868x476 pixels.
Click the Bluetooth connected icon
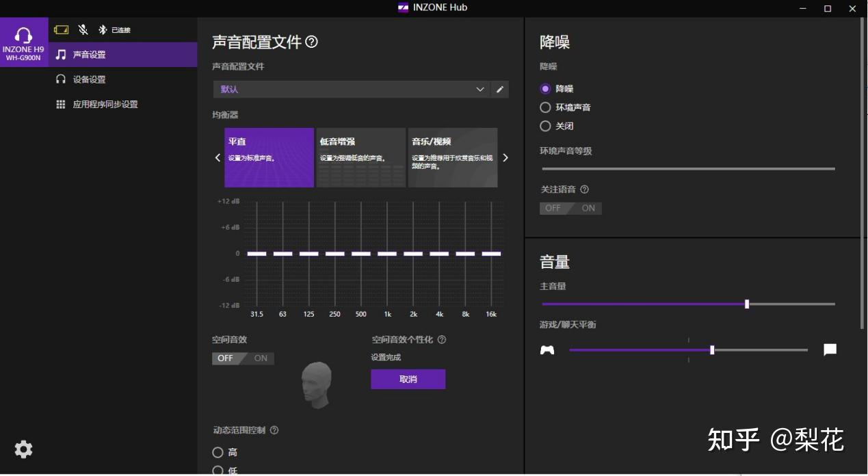pos(103,29)
